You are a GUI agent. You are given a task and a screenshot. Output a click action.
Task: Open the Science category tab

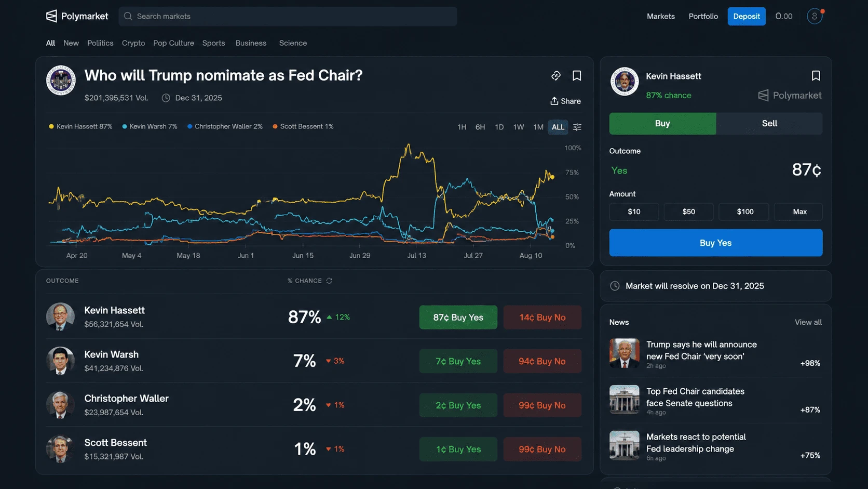point(293,43)
